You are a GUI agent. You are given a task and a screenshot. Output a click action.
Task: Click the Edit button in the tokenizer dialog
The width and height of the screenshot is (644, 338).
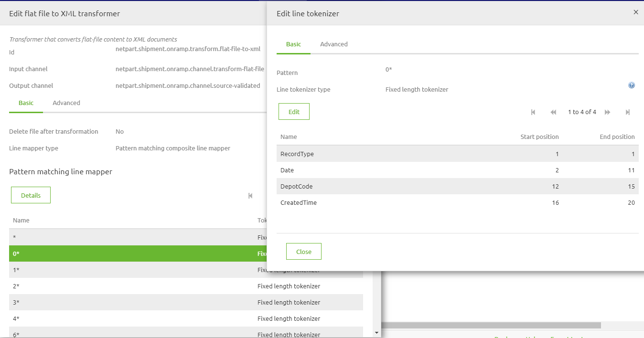pos(293,111)
